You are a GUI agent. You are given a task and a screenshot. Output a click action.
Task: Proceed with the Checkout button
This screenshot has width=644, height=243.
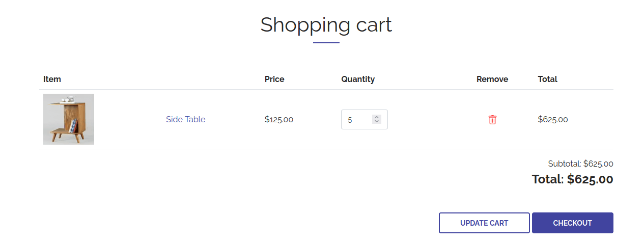573,223
